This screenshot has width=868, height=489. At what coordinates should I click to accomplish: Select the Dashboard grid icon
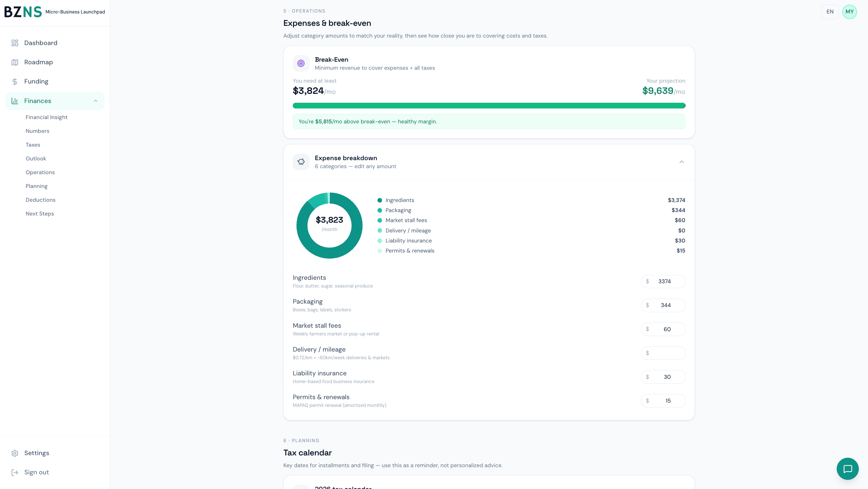[x=15, y=43]
